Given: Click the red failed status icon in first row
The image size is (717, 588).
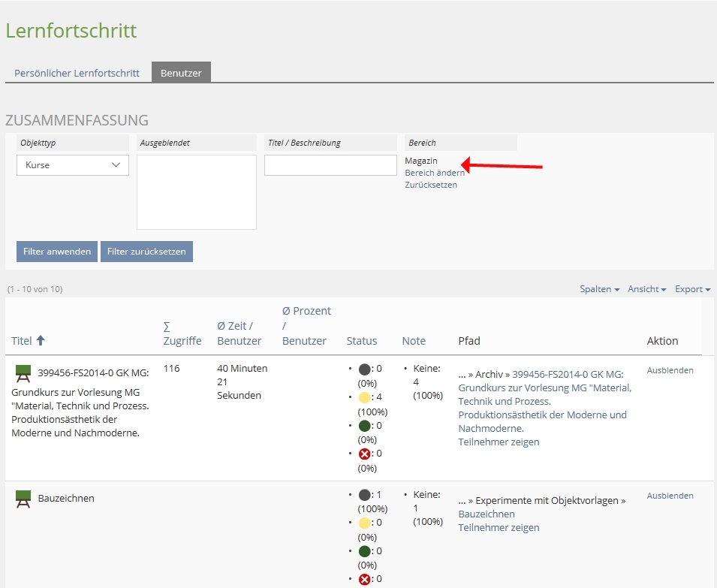Looking at the screenshot, I should pos(364,454).
